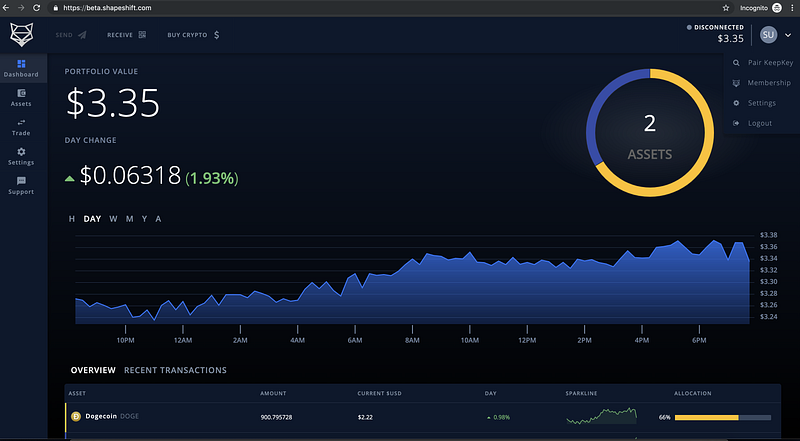Click the Buy Crypto dollar icon

[216, 35]
